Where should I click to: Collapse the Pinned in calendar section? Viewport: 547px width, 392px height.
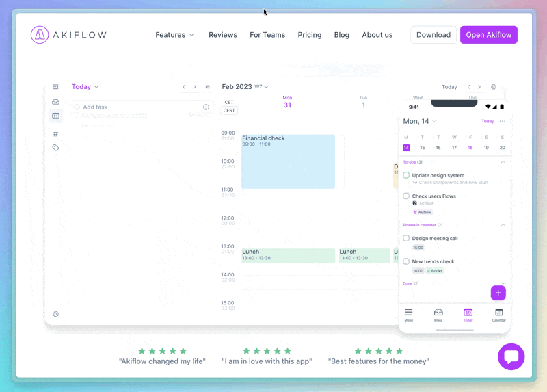coord(503,225)
